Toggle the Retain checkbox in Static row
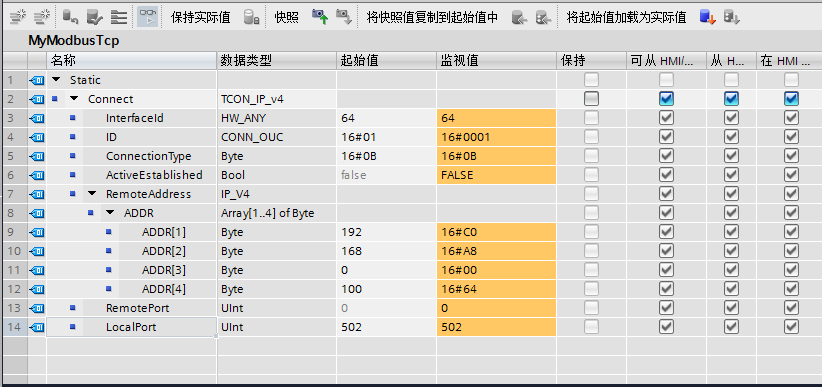This screenshot has height=387, width=822. pyautogui.click(x=591, y=80)
